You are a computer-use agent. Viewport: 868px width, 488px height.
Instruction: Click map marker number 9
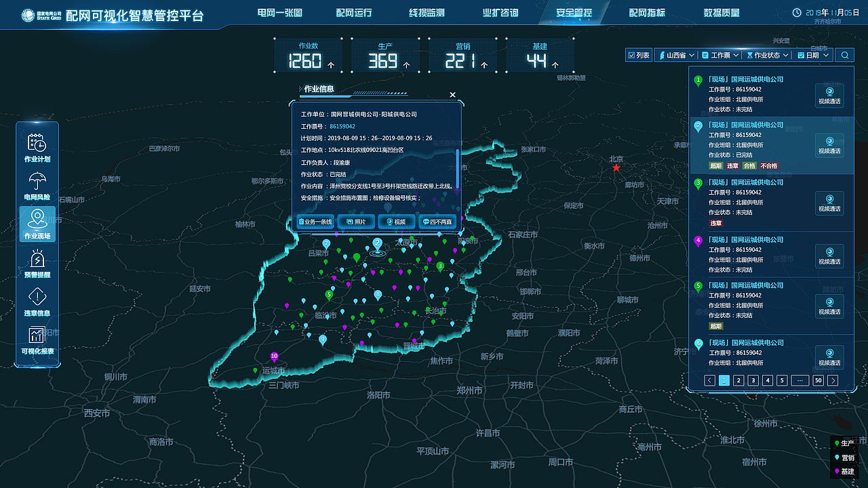click(x=323, y=340)
